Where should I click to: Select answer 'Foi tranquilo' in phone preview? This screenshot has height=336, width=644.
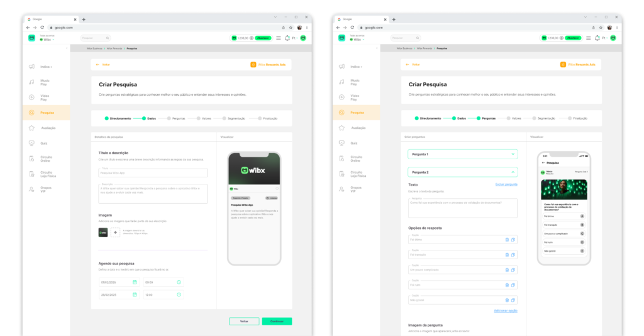(x=564, y=225)
